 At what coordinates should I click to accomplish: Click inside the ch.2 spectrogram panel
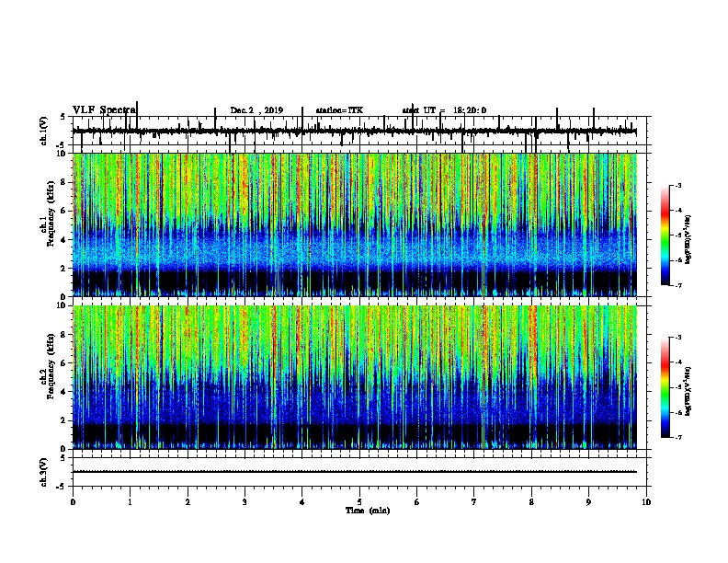355,377
